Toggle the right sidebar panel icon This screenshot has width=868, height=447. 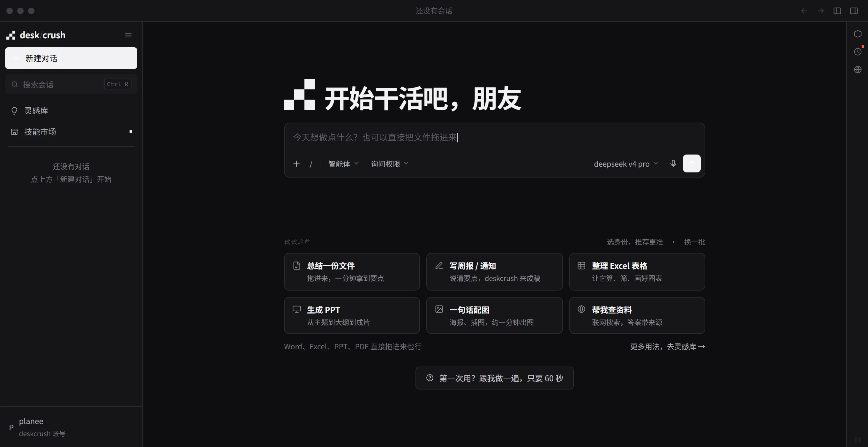click(x=854, y=11)
